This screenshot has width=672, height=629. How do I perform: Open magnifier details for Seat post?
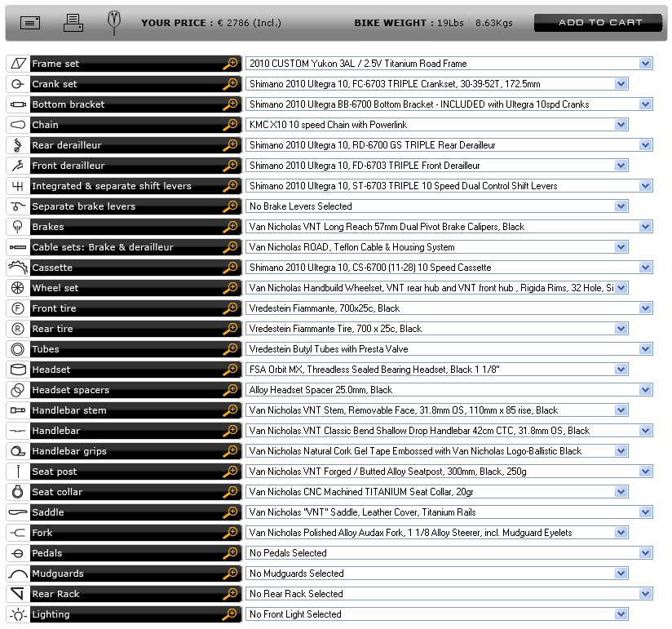coord(231,472)
